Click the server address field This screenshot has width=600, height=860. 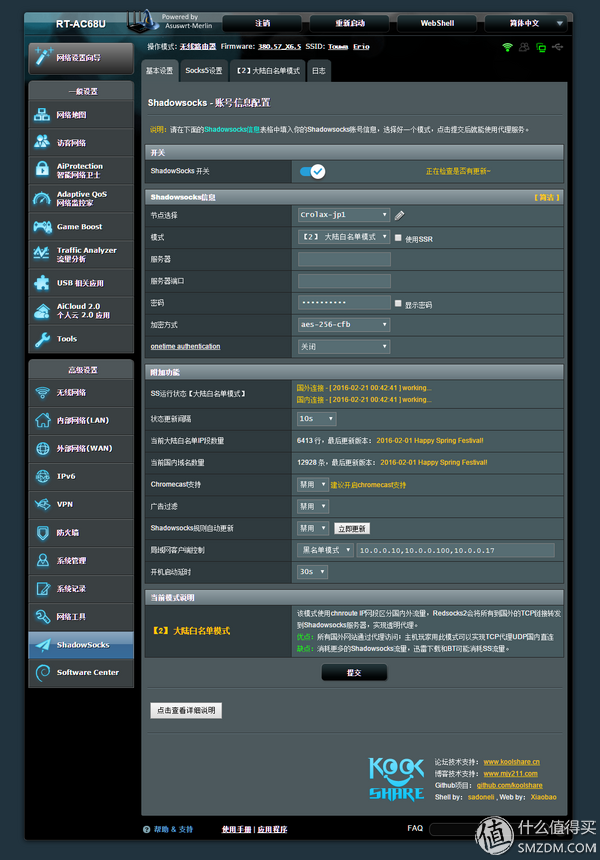pyautogui.click(x=344, y=259)
